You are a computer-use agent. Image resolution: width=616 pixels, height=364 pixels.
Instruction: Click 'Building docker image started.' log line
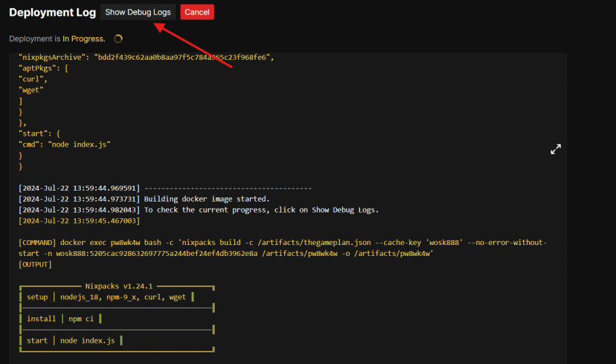(144, 199)
